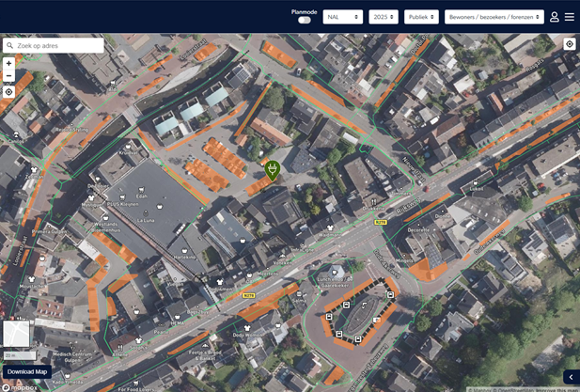
Task: Open the user account icon
Action: (x=555, y=17)
